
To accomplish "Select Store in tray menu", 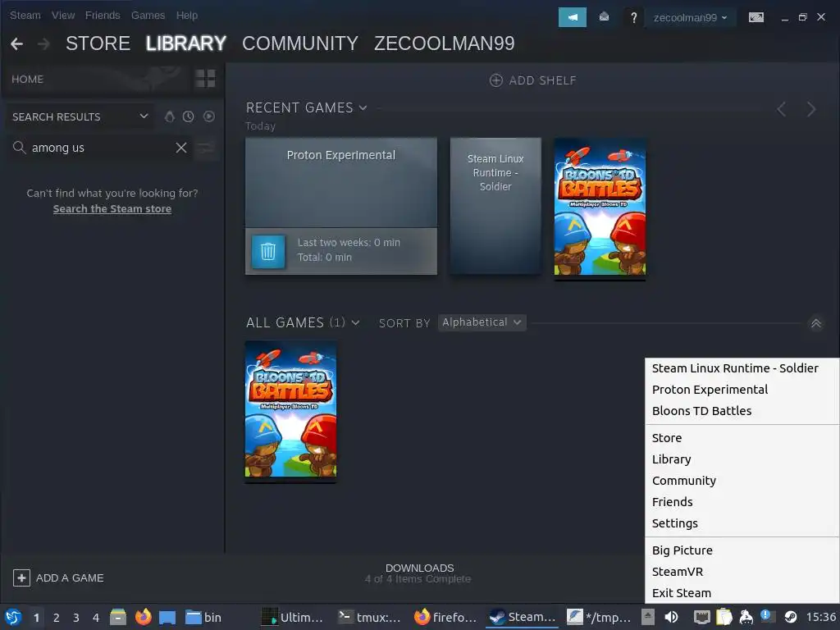I will [x=742, y=438].
